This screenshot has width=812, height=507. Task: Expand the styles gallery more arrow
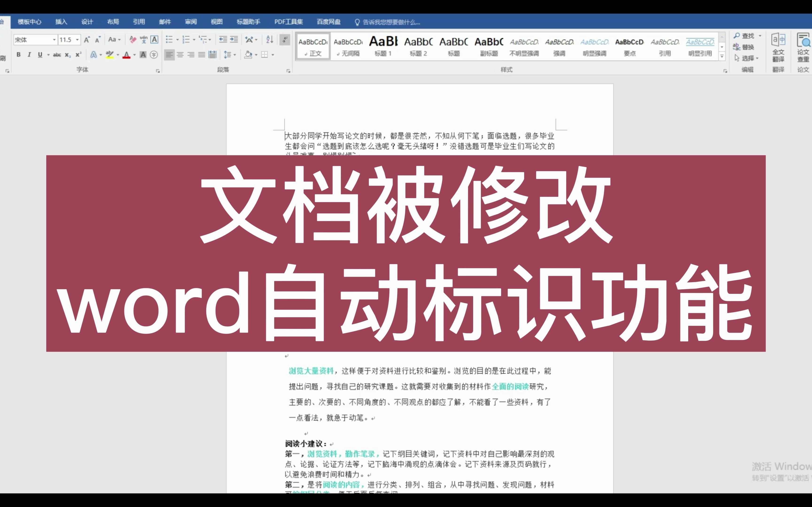click(x=722, y=56)
